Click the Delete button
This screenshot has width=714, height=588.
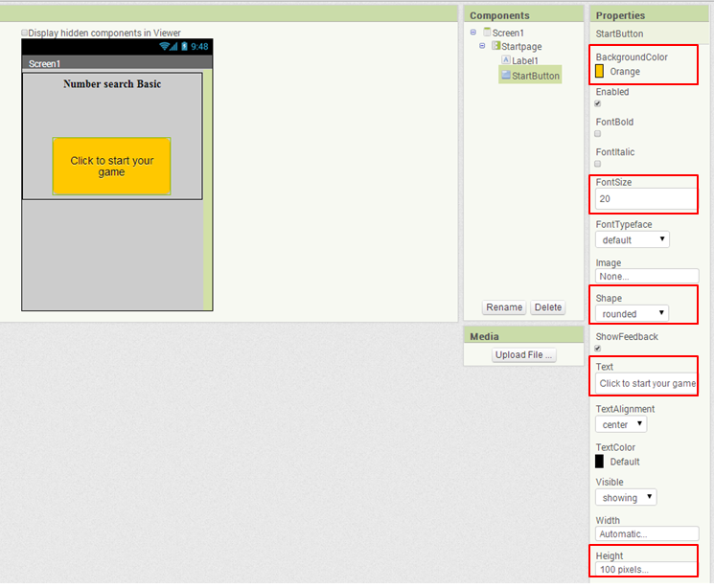[x=548, y=307]
